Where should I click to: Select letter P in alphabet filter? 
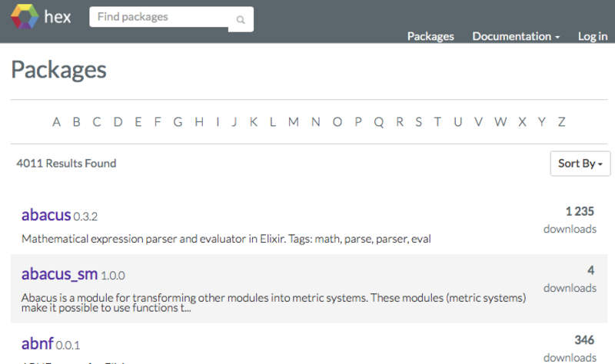[x=358, y=121]
